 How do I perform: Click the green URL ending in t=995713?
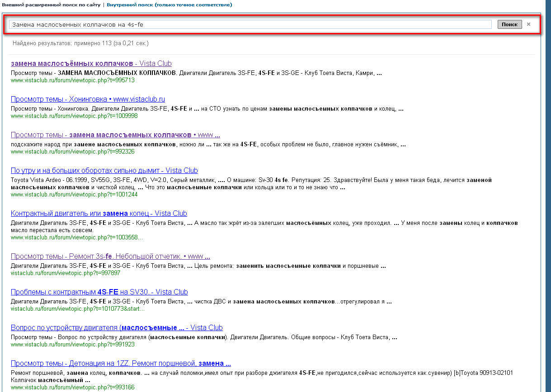pos(72,80)
